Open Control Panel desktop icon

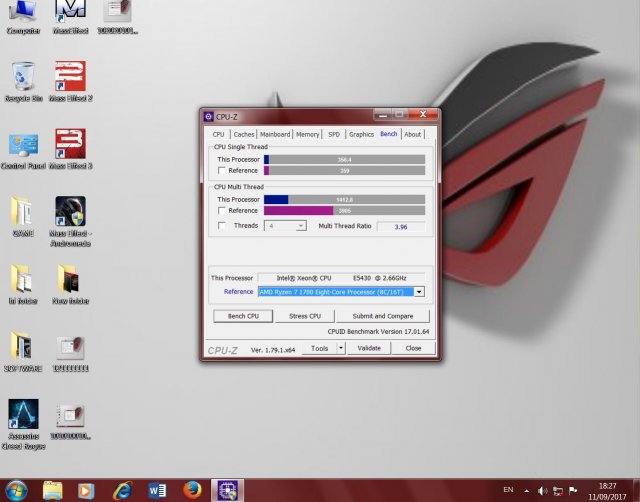click(x=24, y=146)
